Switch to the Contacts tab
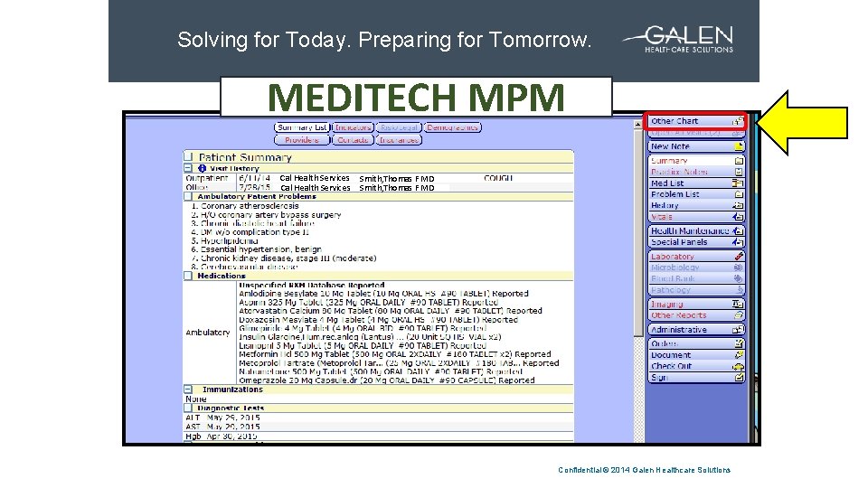Image resolution: width=868 pixels, height=488 pixels. 354,141
